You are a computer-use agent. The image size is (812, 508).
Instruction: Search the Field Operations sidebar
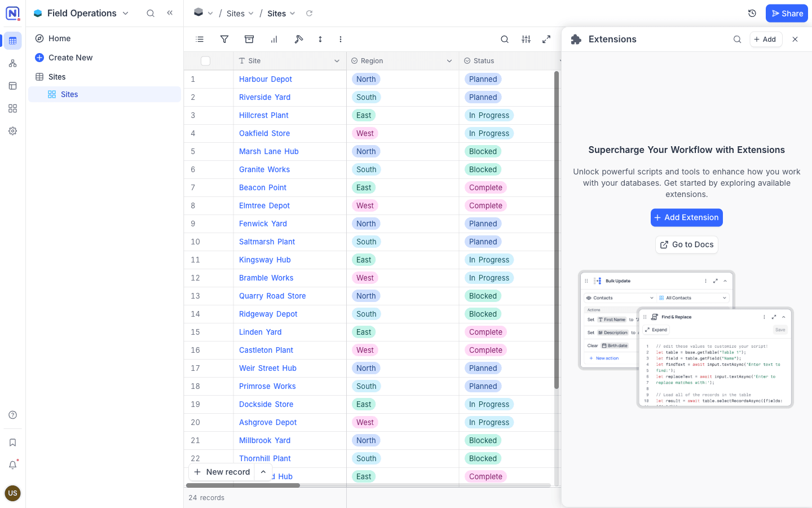tap(151, 14)
